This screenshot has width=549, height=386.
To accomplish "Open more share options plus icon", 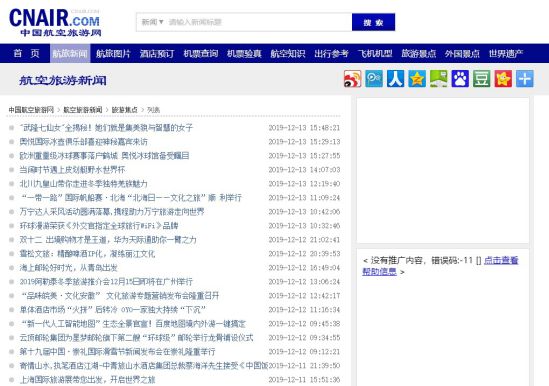I will tap(525, 78).
